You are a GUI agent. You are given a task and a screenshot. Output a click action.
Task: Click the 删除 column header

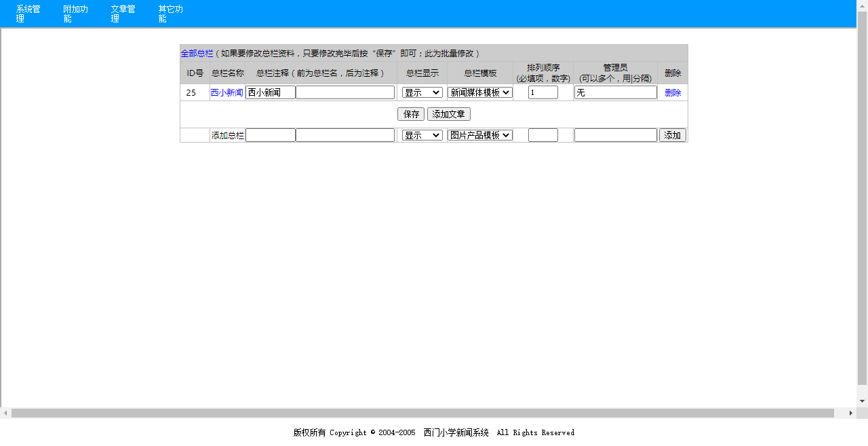673,73
